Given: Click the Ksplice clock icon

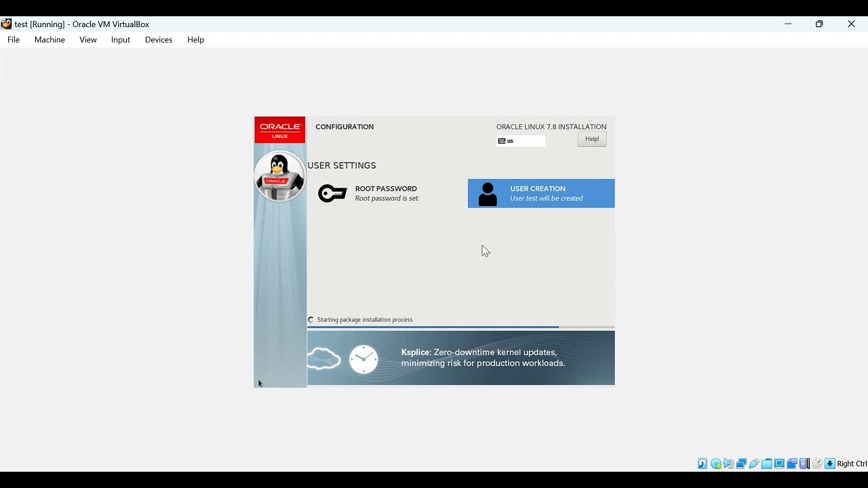Looking at the screenshot, I should 363,359.
